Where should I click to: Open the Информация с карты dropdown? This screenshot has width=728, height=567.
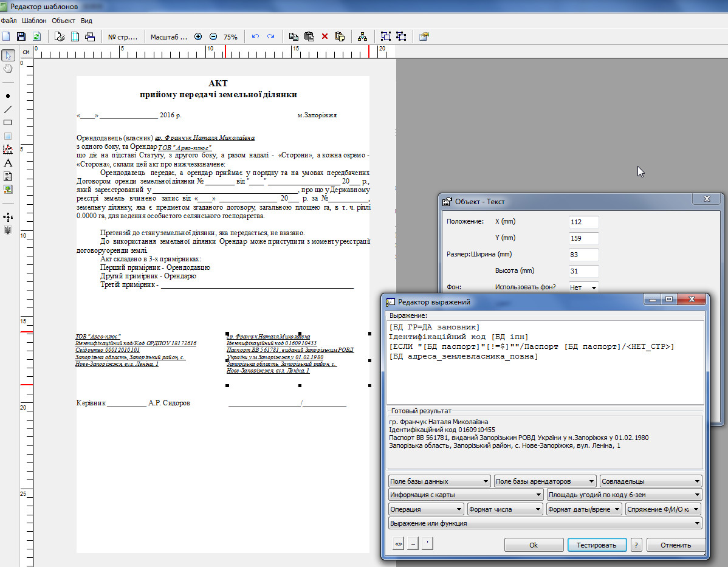(465, 495)
